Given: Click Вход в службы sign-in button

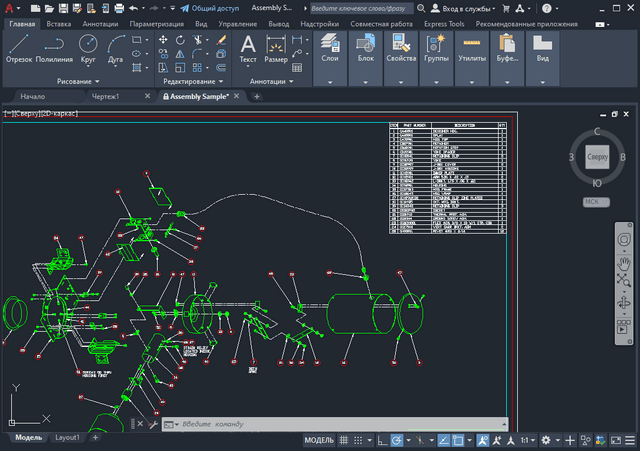Looking at the screenshot, I should (x=464, y=7).
